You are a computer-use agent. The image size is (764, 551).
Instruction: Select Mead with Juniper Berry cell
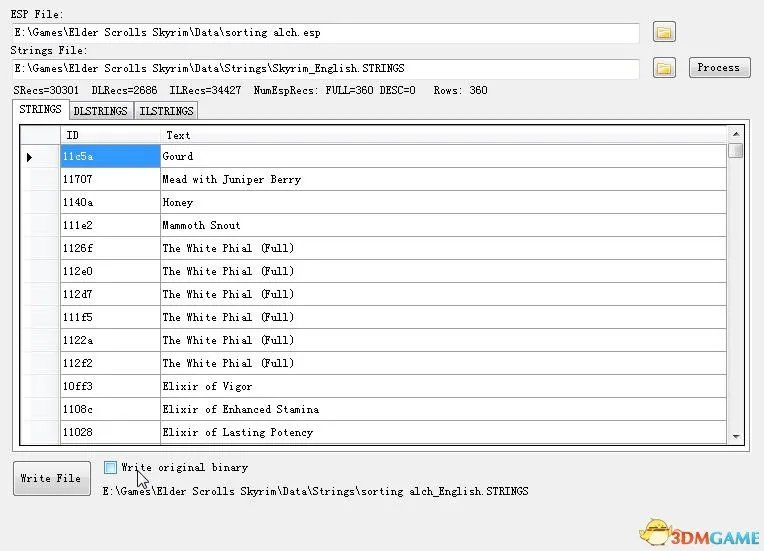click(x=443, y=179)
